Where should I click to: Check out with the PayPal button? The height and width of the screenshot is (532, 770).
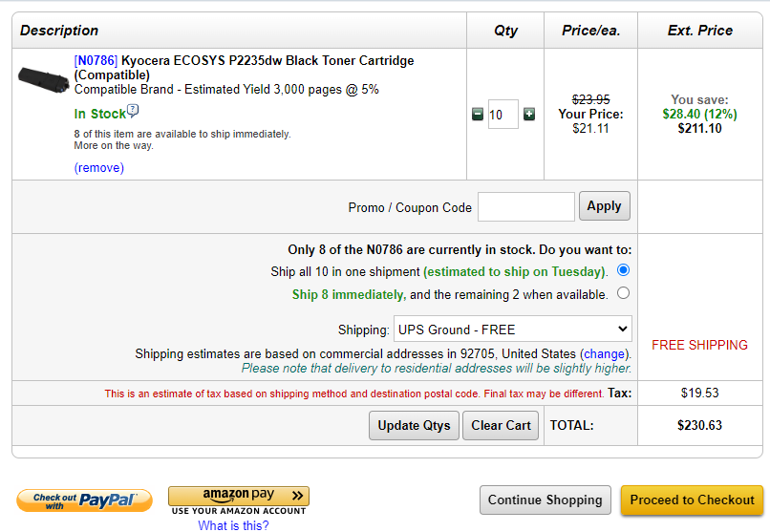click(84, 500)
